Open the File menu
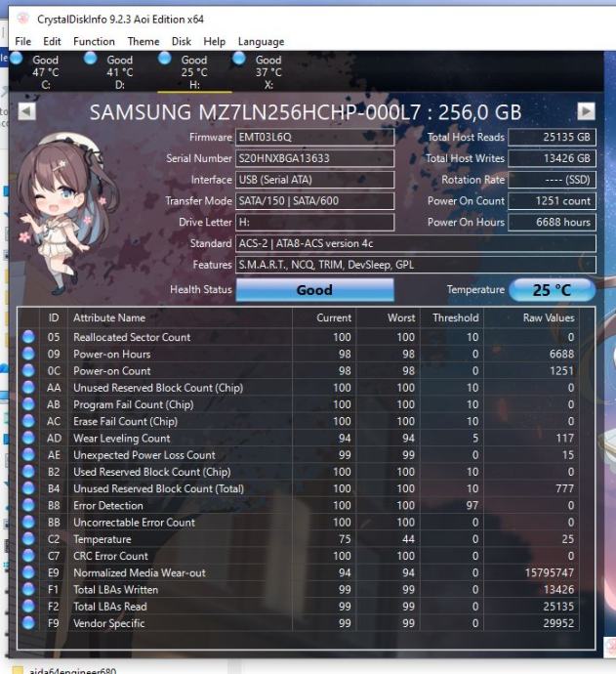Screen dimensions: 616x674 tap(22, 42)
